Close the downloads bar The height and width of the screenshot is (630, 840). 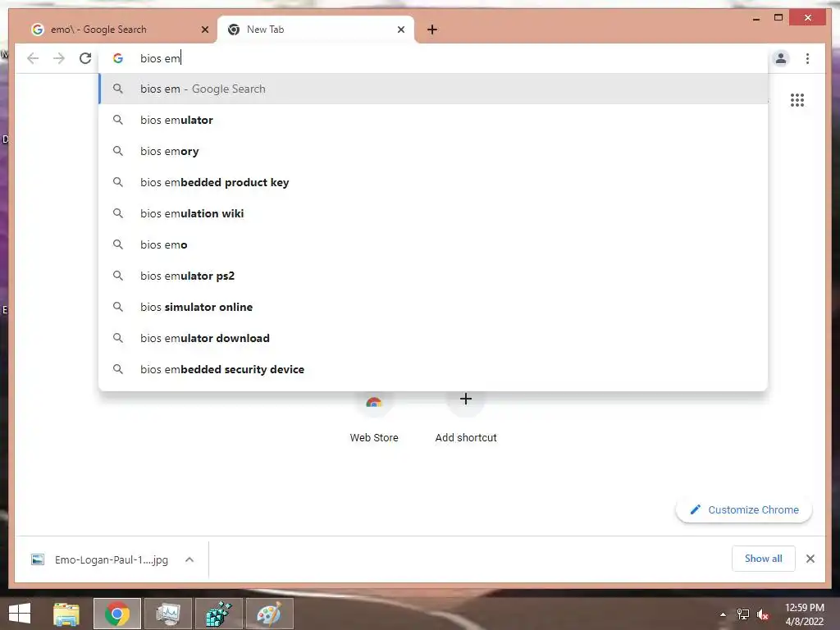[810, 559]
